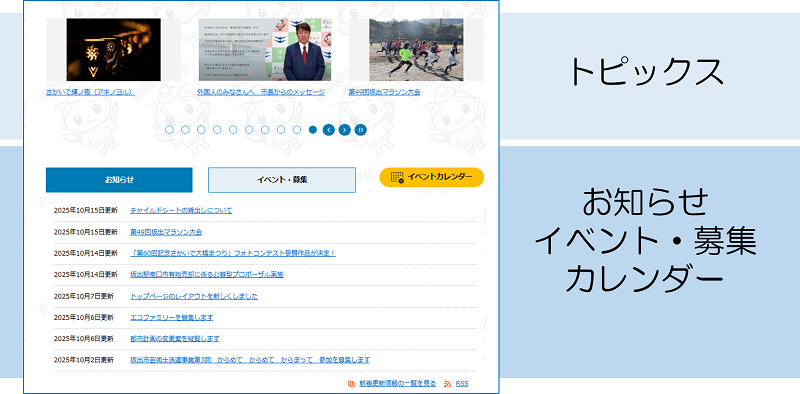Open the lantern night event thumbnail
Viewport: 800px width, 394px height.
point(113,50)
